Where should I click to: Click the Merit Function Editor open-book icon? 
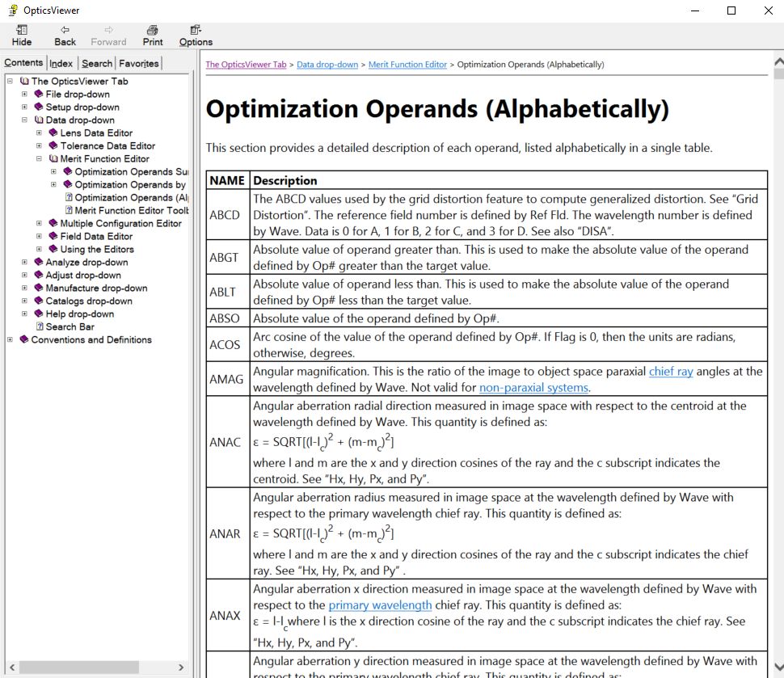click(x=53, y=158)
